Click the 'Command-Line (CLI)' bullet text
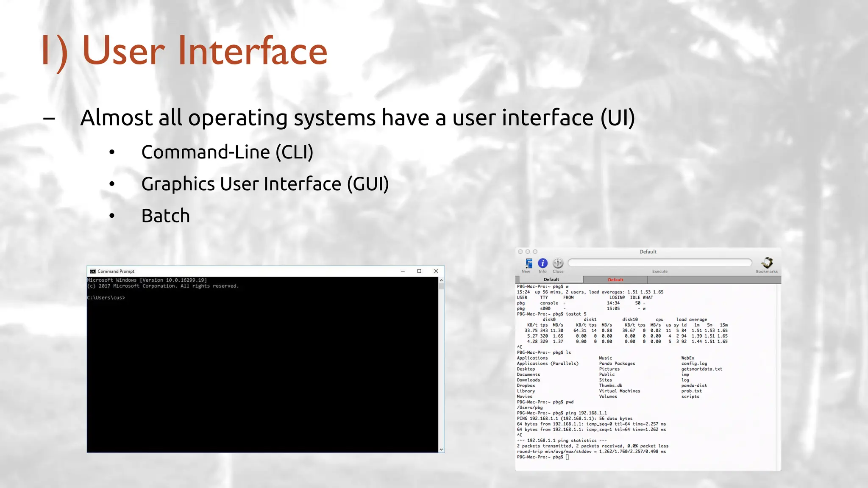This screenshot has height=488, width=868. (x=227, y=152)
